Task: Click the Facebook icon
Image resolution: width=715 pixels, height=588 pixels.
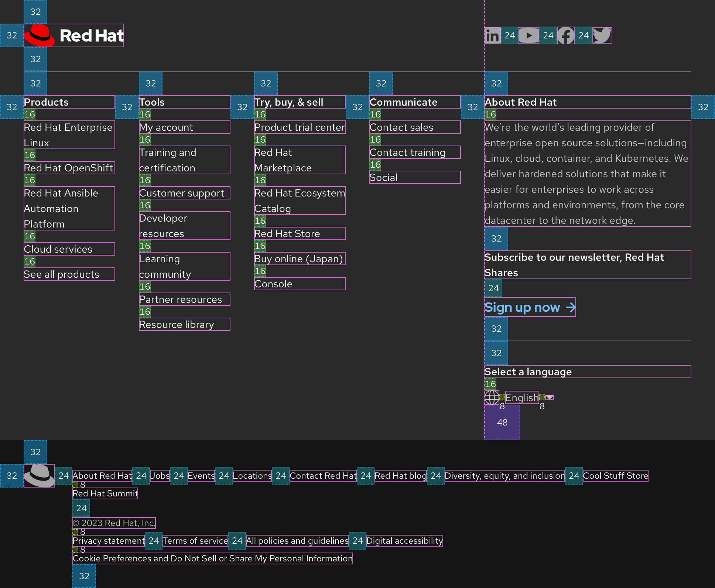Action: pos(565,35)
